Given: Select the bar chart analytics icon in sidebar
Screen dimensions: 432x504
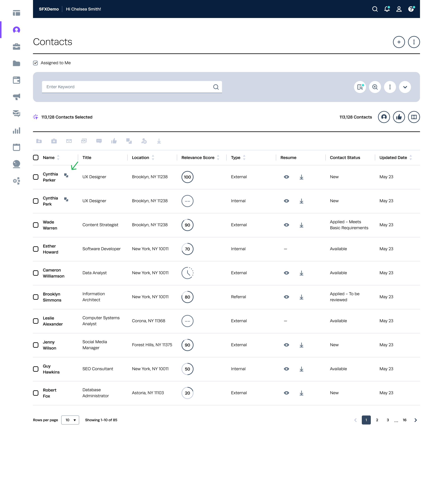Looking at the screenshot, I should (x=17, y=131).
